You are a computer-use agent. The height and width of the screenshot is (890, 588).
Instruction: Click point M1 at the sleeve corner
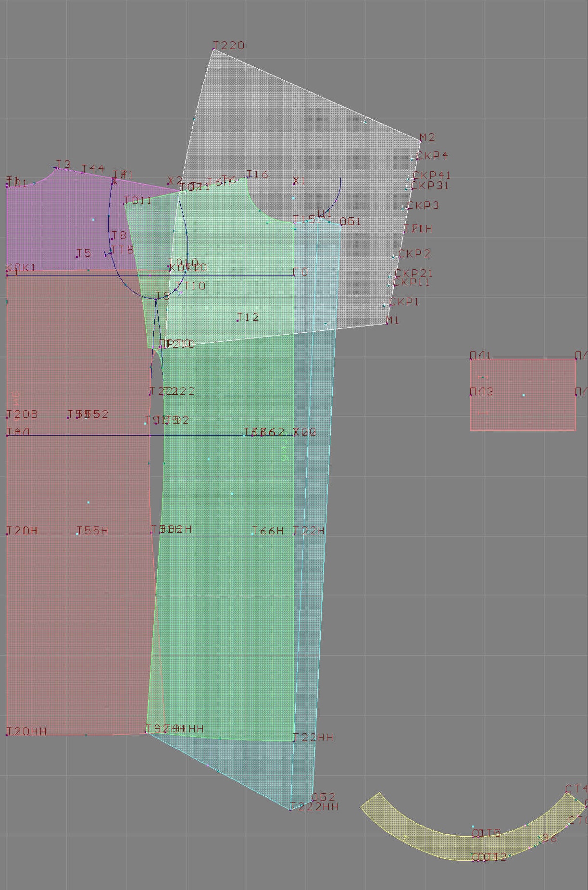(x=387, y=324)
